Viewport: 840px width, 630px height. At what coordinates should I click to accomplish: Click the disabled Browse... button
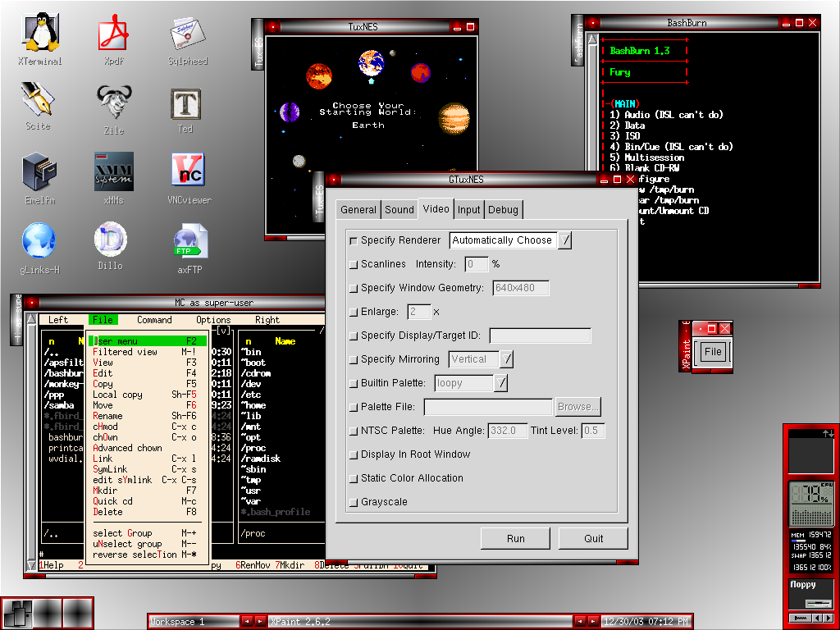(x=578, y=407)
